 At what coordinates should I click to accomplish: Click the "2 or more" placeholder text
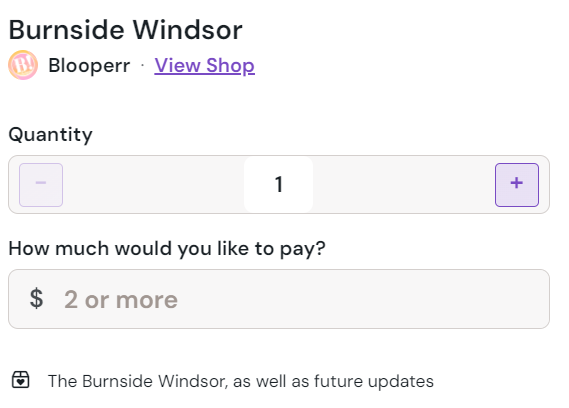(x=121, y=300)
